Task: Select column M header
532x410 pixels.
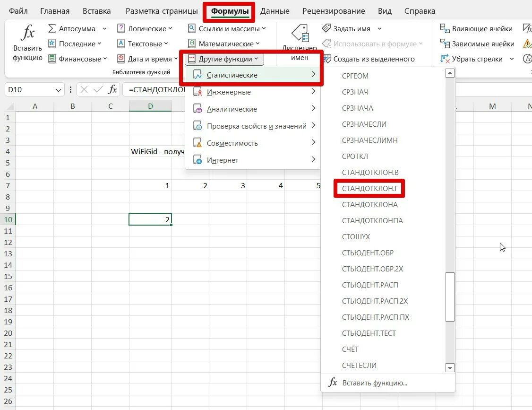Action: pyautogui.click(x=492, y=106)
